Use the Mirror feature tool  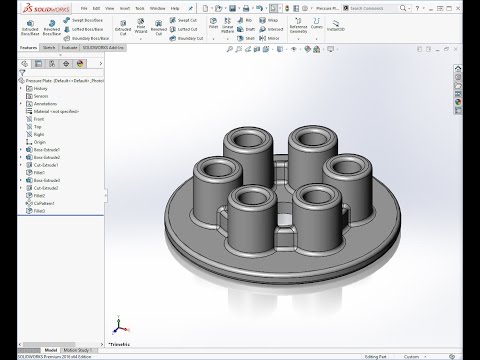coord(269,38)
